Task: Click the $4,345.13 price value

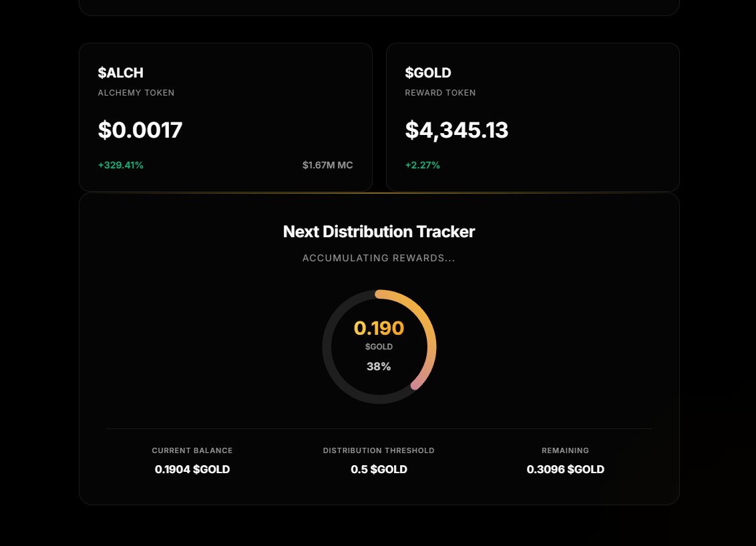Action: (457, 130)
